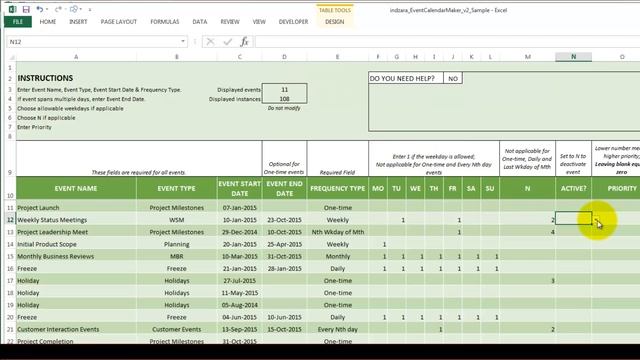Switch to the VIEW tab

click(x=259, y=22)
